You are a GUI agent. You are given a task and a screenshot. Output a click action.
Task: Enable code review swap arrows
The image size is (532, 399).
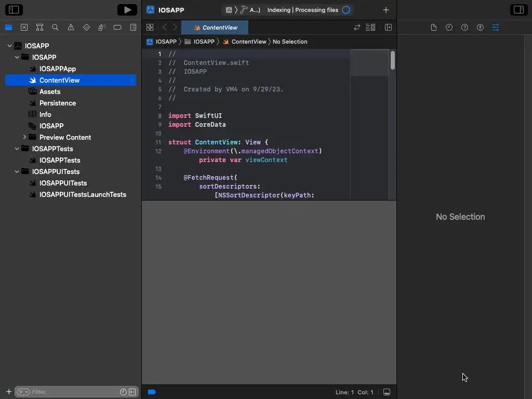click(x=356, y=28)
